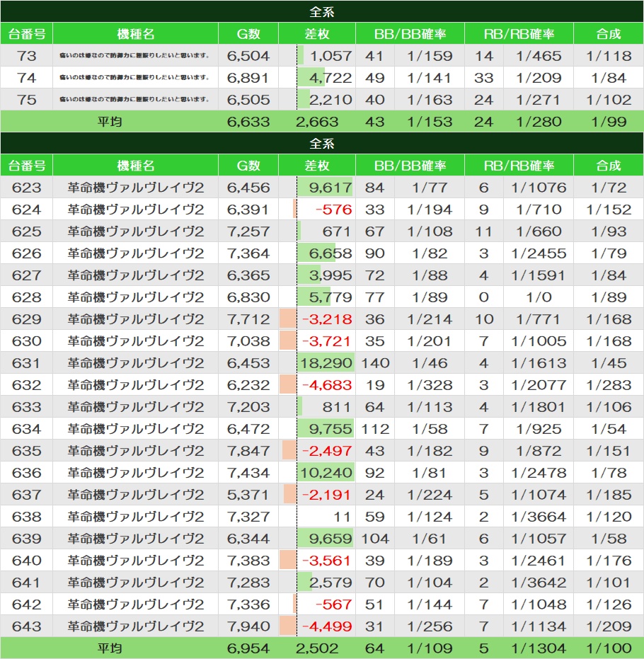
Task: Click the -3,218 value in row 629
Action: (327, 319)
